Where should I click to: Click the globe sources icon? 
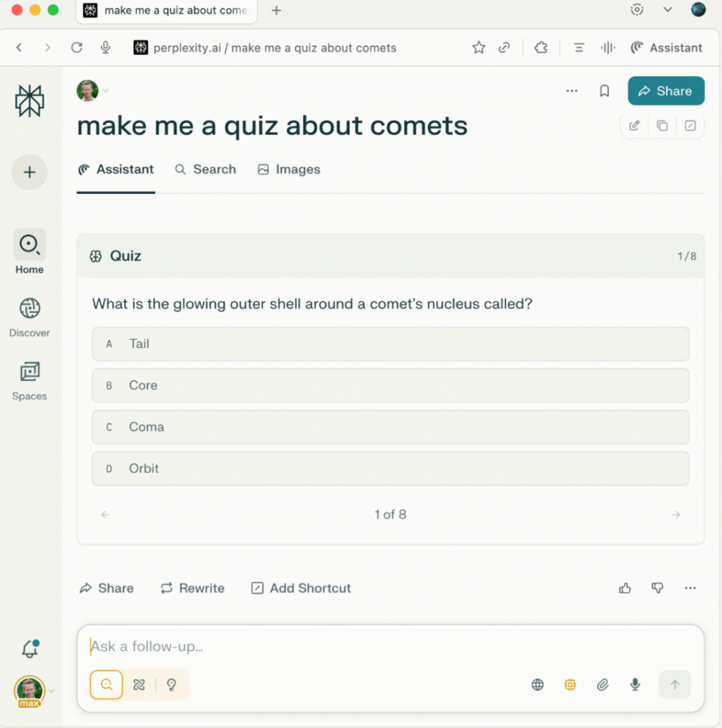(x=538, y=685)
